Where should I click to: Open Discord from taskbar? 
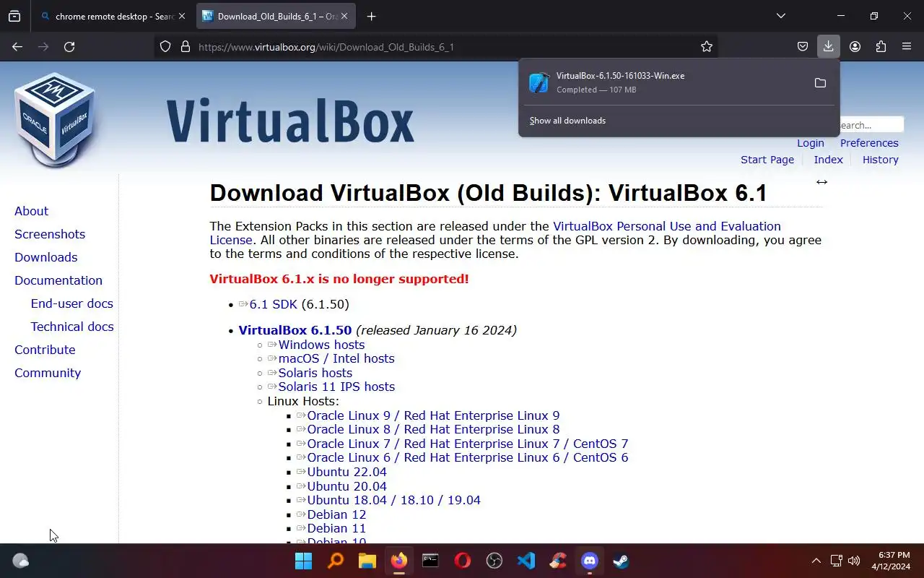coord(590,561)
